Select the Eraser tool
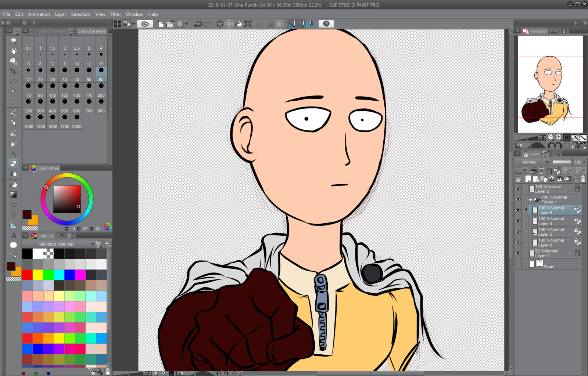This screenshot has width=588, height=376. point(14,163)
